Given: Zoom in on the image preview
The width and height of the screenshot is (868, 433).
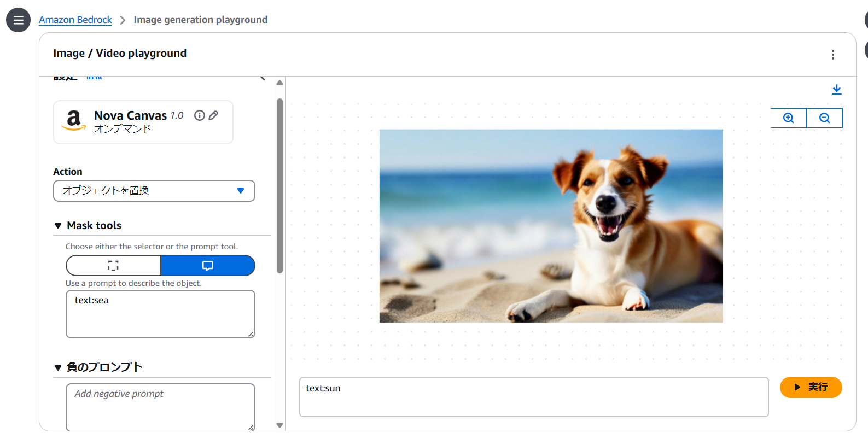Looking at the screenshot, I should pos(788,118).
